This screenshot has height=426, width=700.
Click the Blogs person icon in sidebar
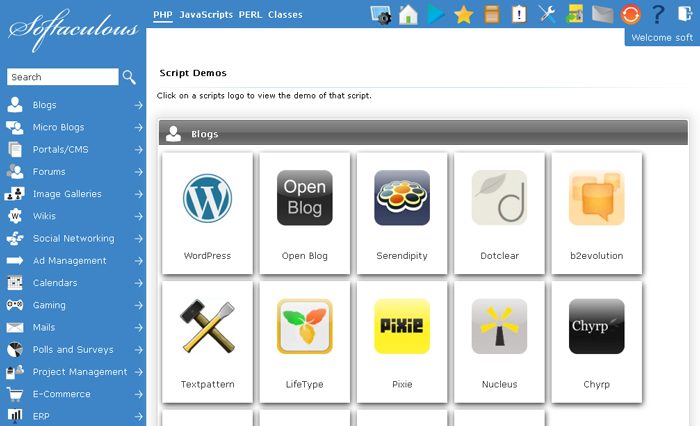pos(15,104)
